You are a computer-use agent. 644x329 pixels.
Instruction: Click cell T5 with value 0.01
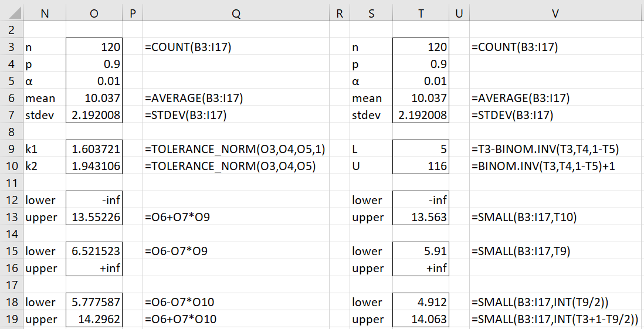(x=421, y=81)
